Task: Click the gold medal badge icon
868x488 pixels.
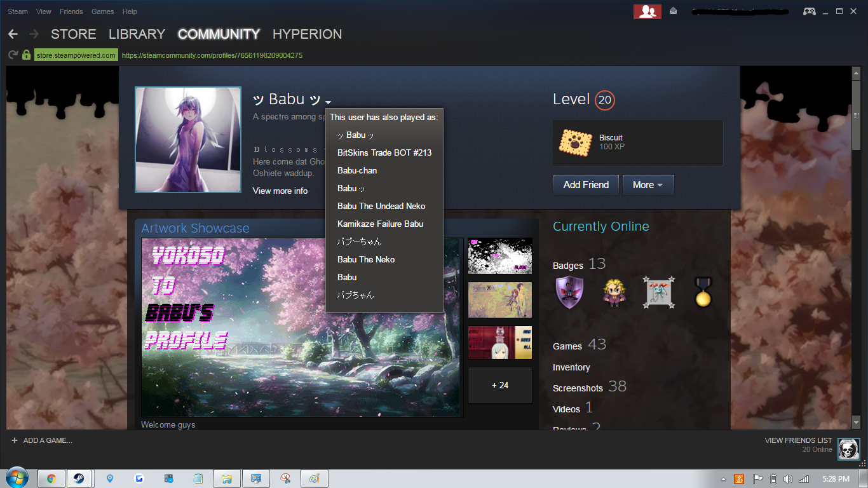Action: pos(702,292)
